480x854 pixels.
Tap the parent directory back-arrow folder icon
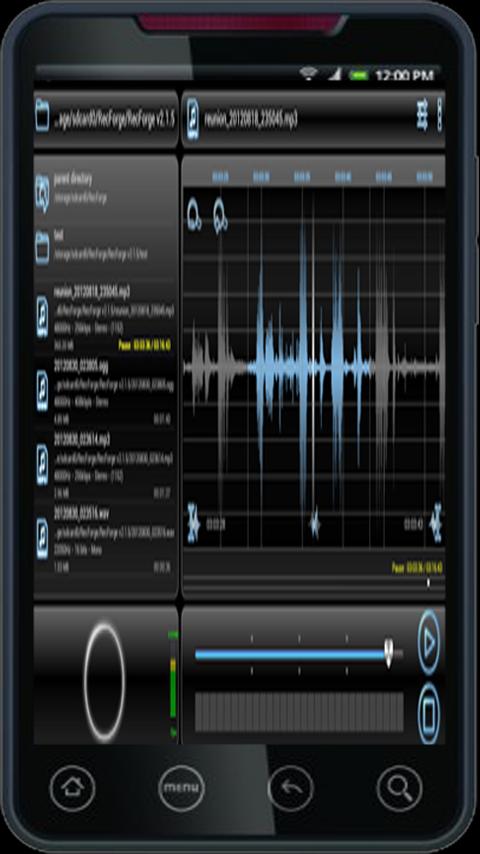[42, 194]
